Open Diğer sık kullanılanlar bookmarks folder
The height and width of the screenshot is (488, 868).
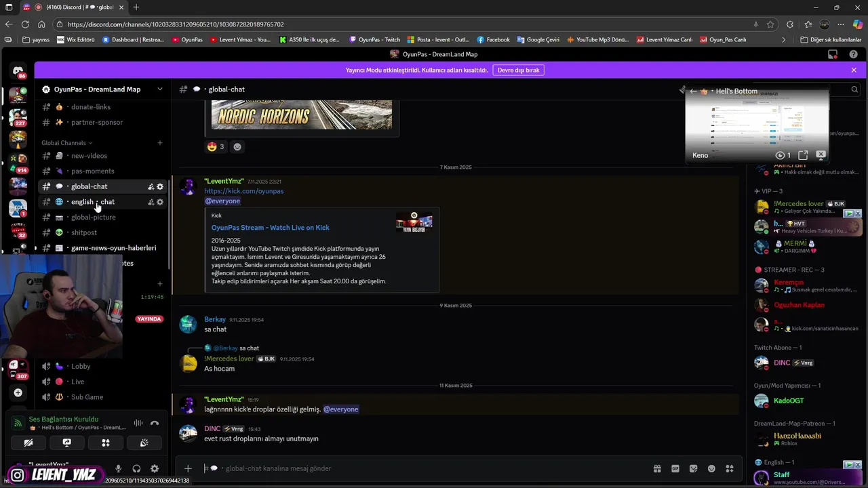tap(831, 40)
